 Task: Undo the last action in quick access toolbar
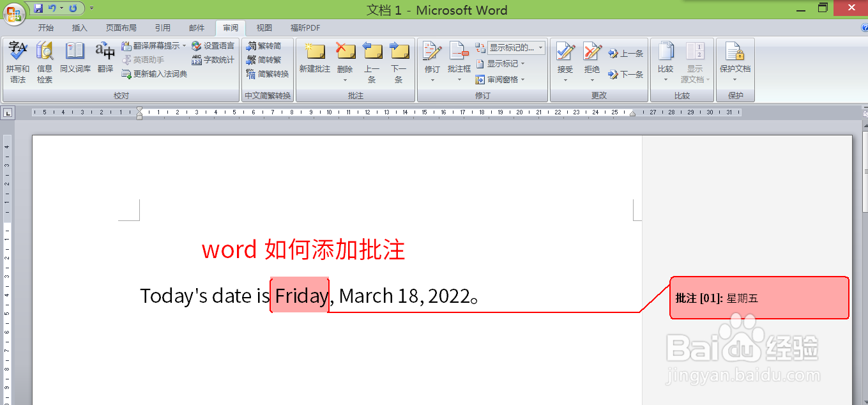[52, 8]
